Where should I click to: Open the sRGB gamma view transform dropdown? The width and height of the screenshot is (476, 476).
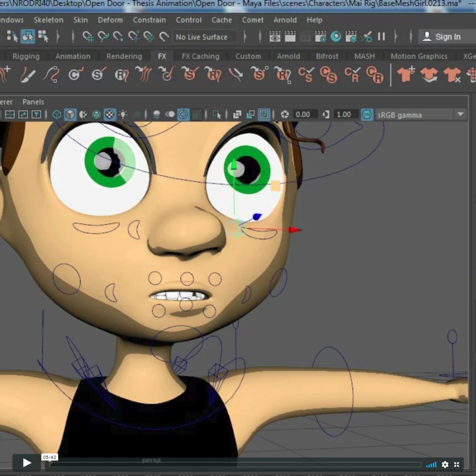460,115
